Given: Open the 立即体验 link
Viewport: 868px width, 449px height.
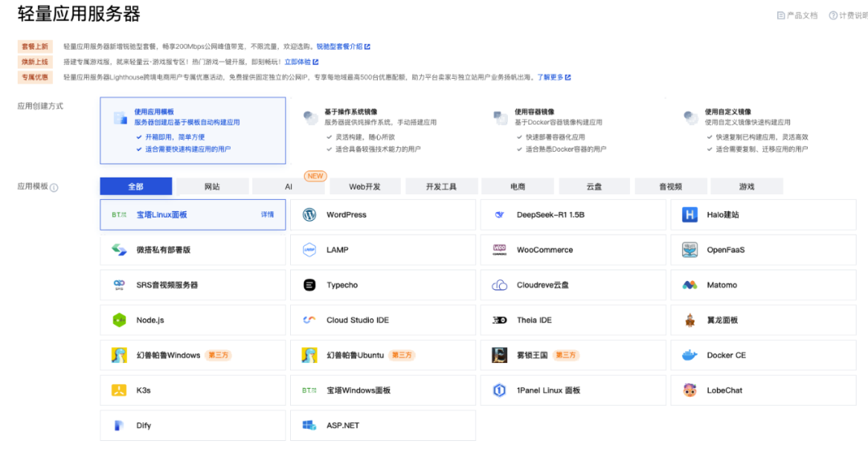Looking at the screenshot, I should click(x=301, y=62).
